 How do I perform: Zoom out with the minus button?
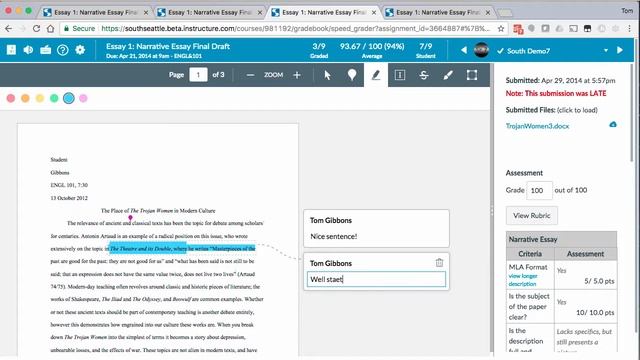[x=250, y=75]
